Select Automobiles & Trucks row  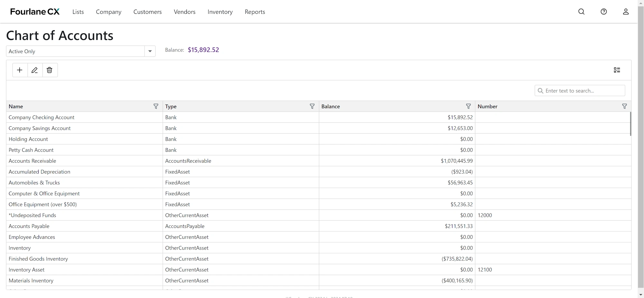tap(319, 183)
